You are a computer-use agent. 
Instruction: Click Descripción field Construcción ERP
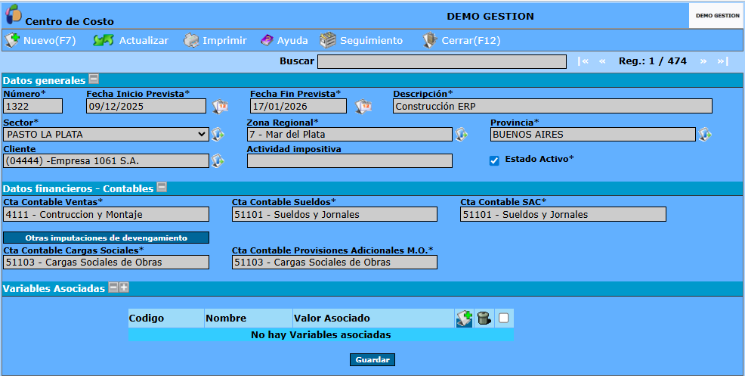553,106
